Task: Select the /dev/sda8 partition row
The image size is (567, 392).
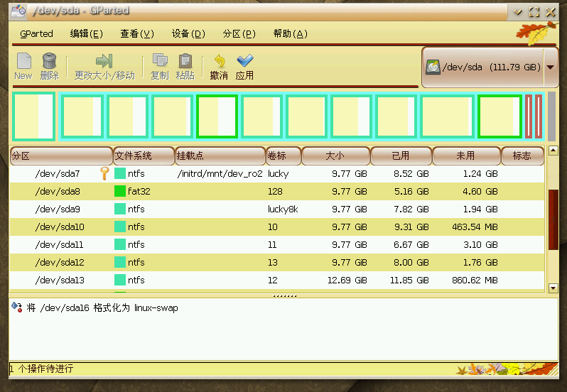Action: (277, 191)
